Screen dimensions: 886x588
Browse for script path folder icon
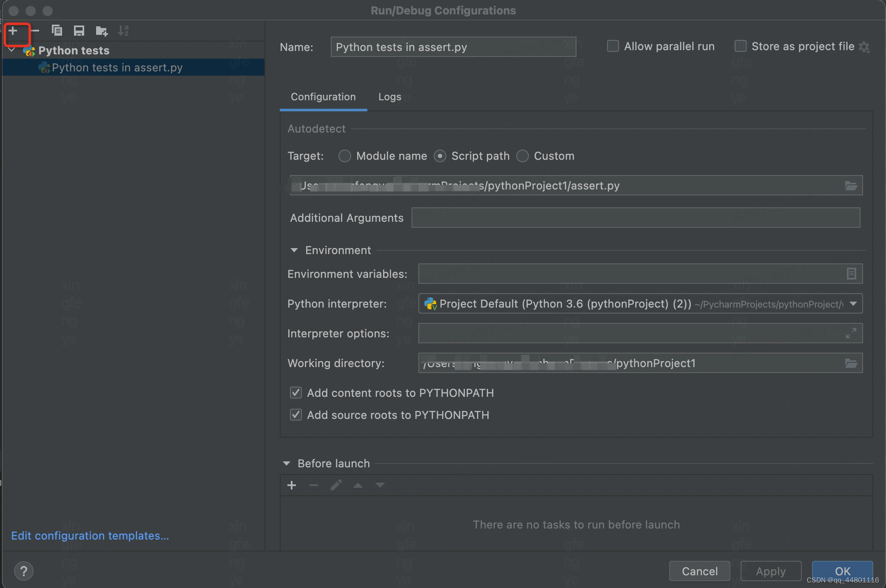[x=851, y=186]
